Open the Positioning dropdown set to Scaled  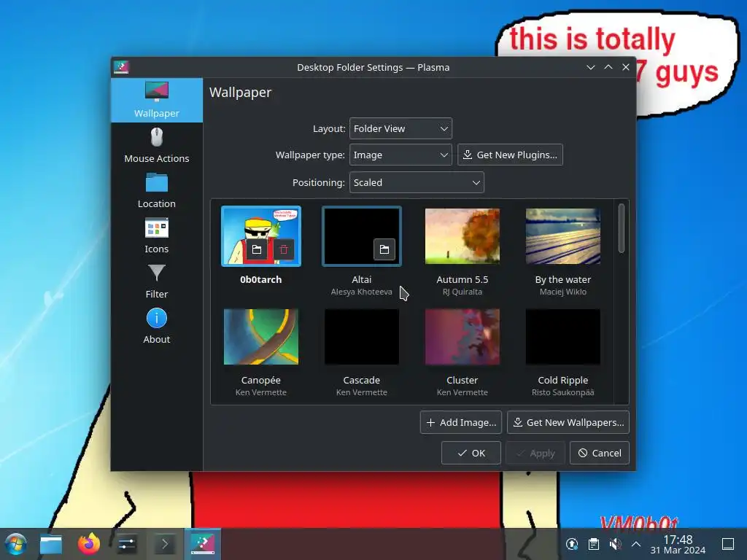point(417,182)
